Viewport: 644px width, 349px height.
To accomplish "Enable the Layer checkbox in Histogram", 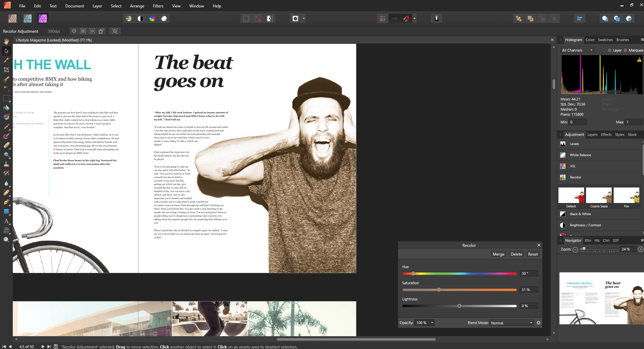I will 610,50.
